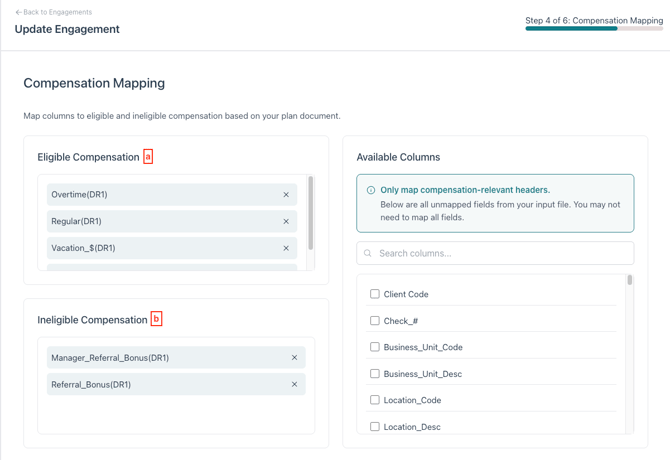Tick the Check_# checkbox
Screen dimensions: 670x460
[375, 320]
